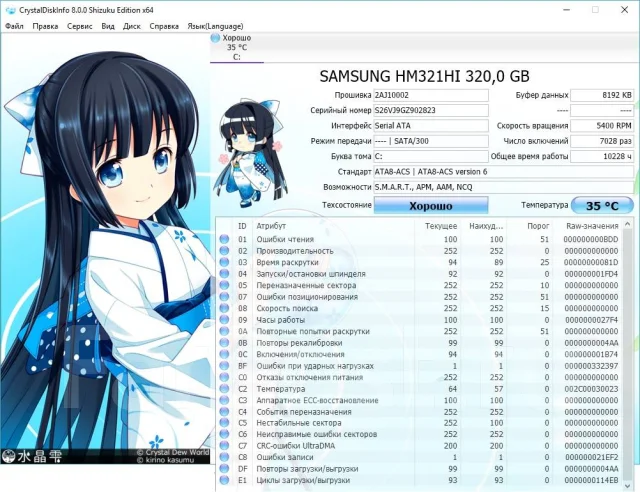The width and height of the screenshot is (640, 492).
Task: Click the raw value 000000114EB
Action: click(592, 480)
